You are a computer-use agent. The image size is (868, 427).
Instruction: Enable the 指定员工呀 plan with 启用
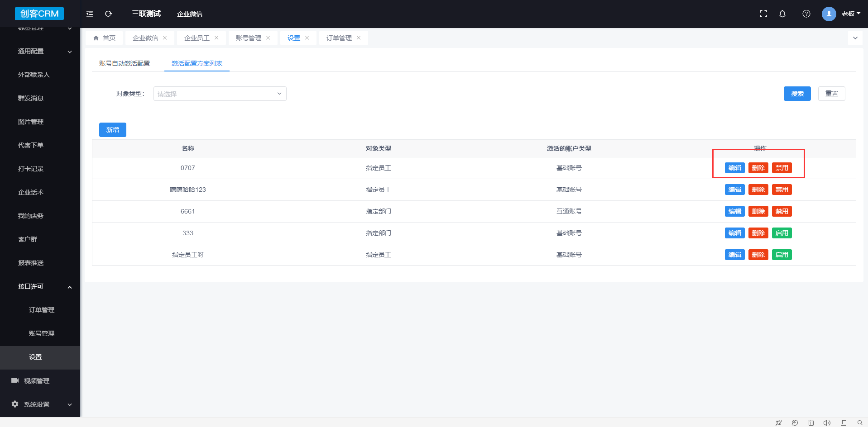[x=782, y=255]
